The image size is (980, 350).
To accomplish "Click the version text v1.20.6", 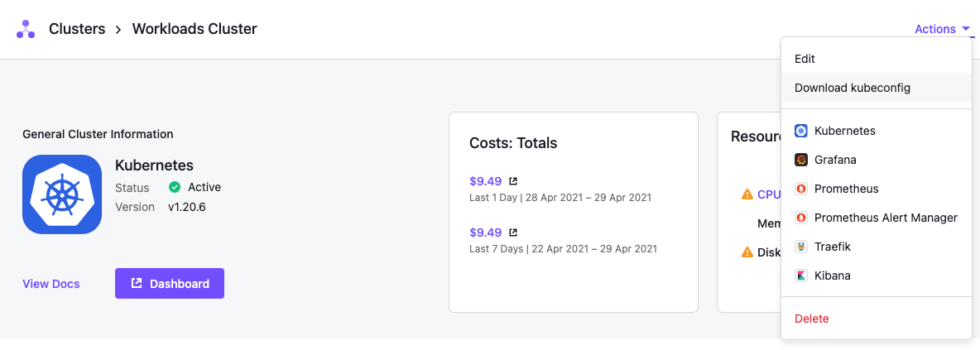I will (x=187, y=207).
